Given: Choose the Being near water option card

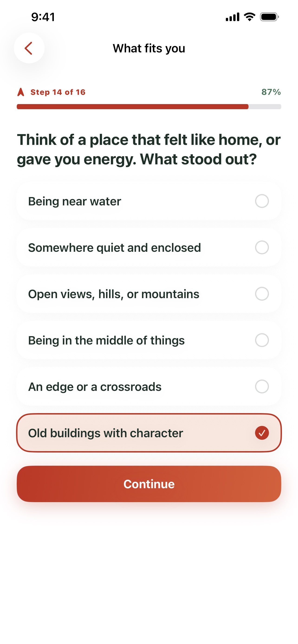Looking at the screenshot, I should coord(149,201).
